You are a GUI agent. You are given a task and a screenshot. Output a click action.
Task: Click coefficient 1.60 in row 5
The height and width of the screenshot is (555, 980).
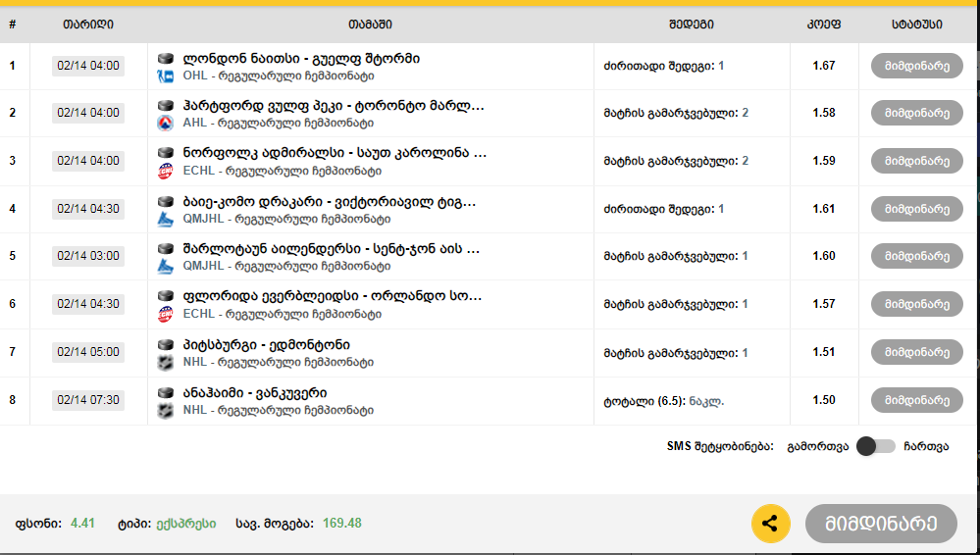[824, 256]
